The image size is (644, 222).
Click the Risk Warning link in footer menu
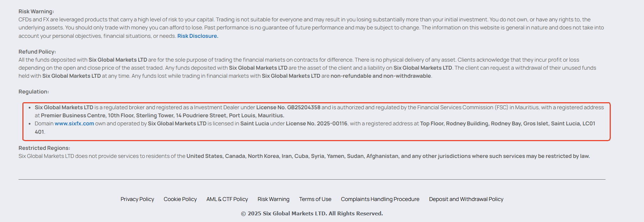pyautogui.click(x=273, y=199)
